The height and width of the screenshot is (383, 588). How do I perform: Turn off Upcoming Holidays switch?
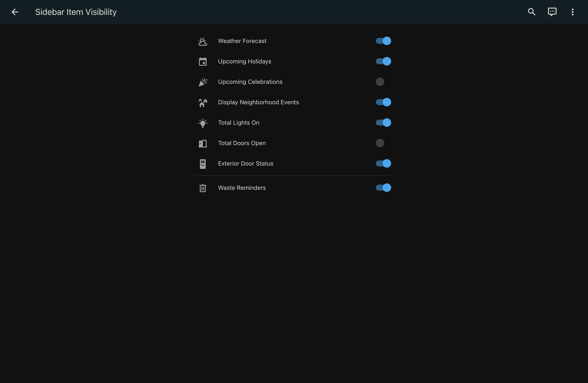(383, 61)
